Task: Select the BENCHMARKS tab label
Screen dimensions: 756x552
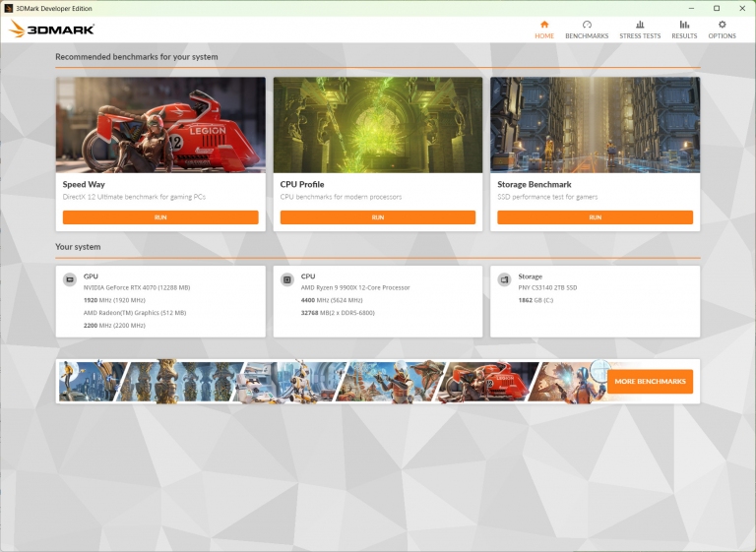Action: click(587, 35)
